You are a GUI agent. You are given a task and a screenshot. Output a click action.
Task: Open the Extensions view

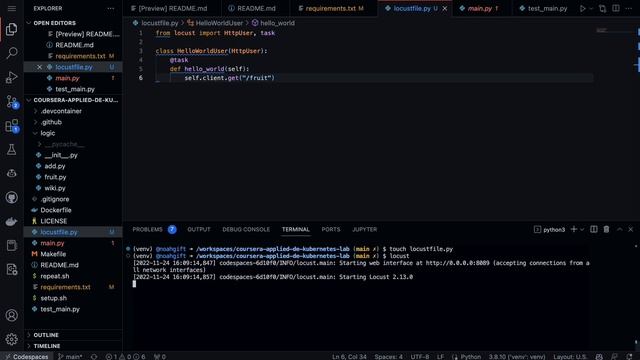pos(11,125)
